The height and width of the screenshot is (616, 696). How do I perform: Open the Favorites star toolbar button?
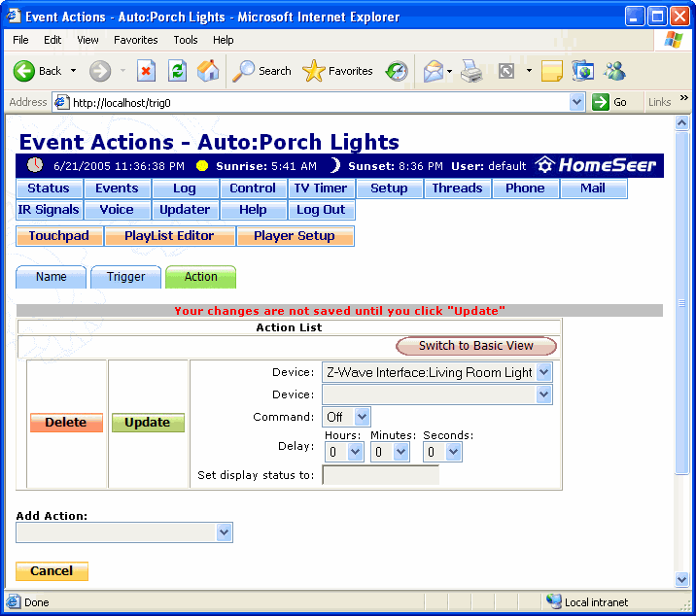[337, 71]
